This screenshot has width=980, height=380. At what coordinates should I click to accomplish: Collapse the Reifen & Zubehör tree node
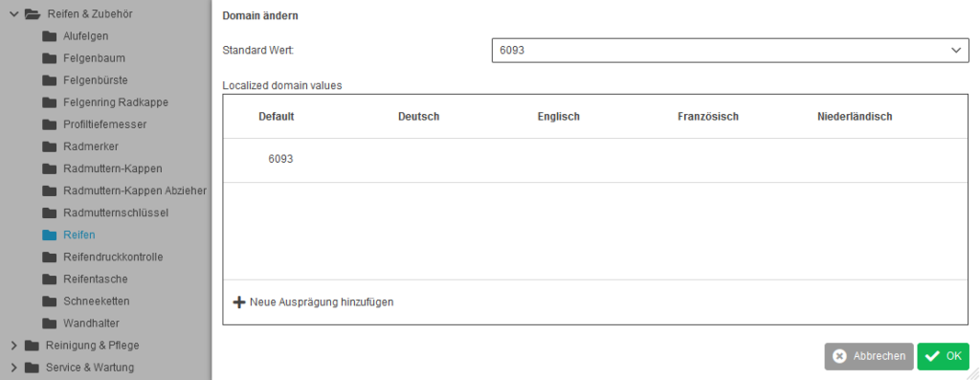(13, 13)
